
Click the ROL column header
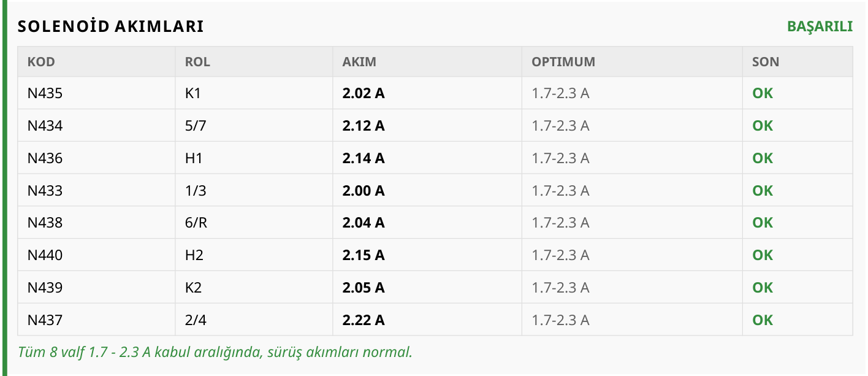tap(197, 62)
